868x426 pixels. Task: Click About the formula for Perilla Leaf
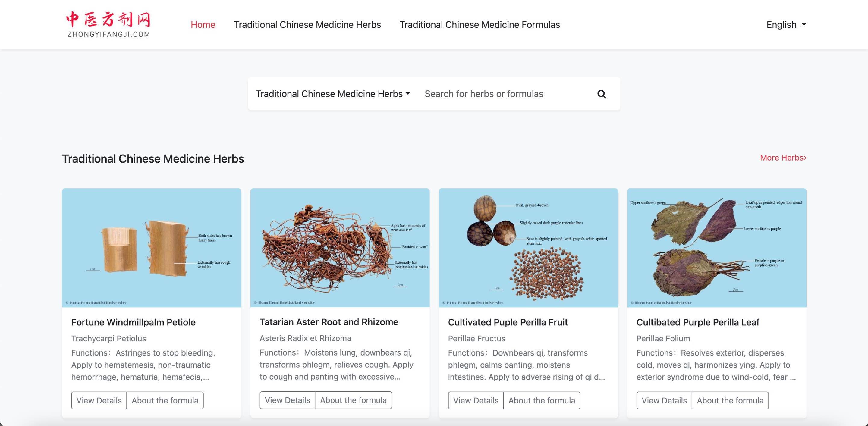click(730, 400)
